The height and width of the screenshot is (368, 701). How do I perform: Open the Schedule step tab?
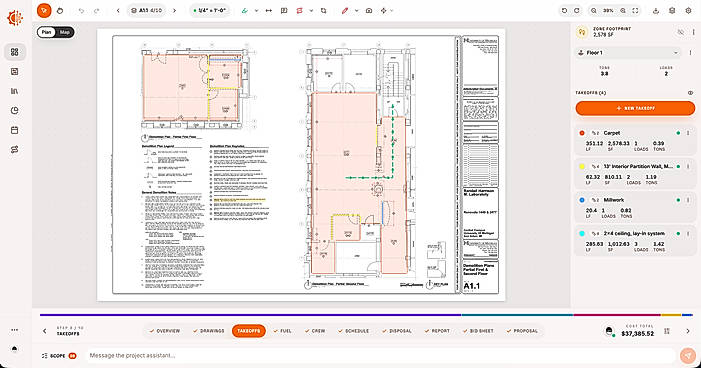tap(354, 331)
